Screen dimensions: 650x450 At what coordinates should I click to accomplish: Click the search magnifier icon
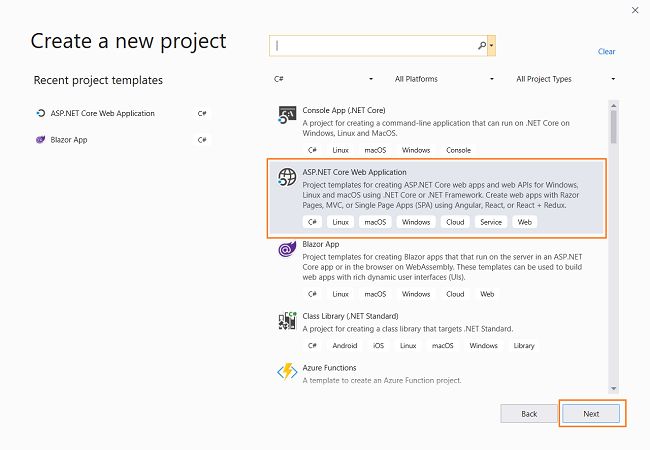click(482, 46)
